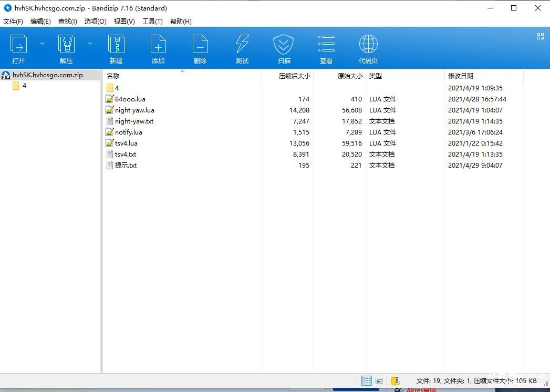The image size is (550, 392).
Task: Click the Delete (删除) toolbar icon
Action: pos(200,44)
